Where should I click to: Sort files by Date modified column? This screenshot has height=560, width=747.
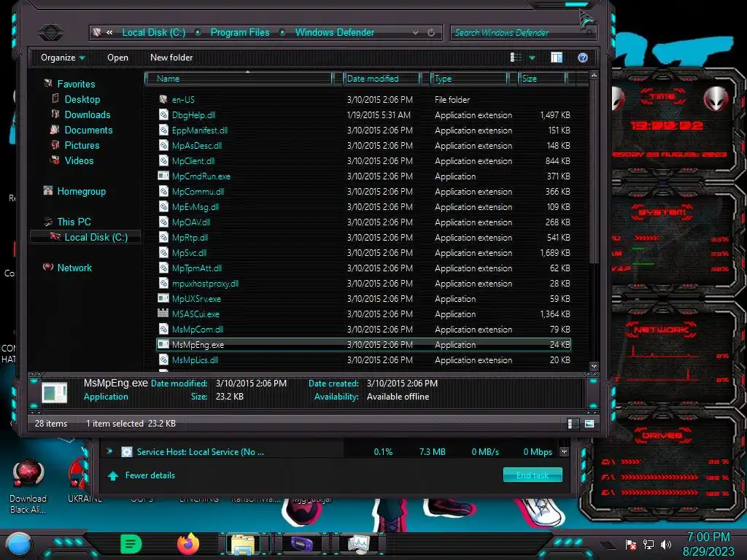click(x=382, y=79)
